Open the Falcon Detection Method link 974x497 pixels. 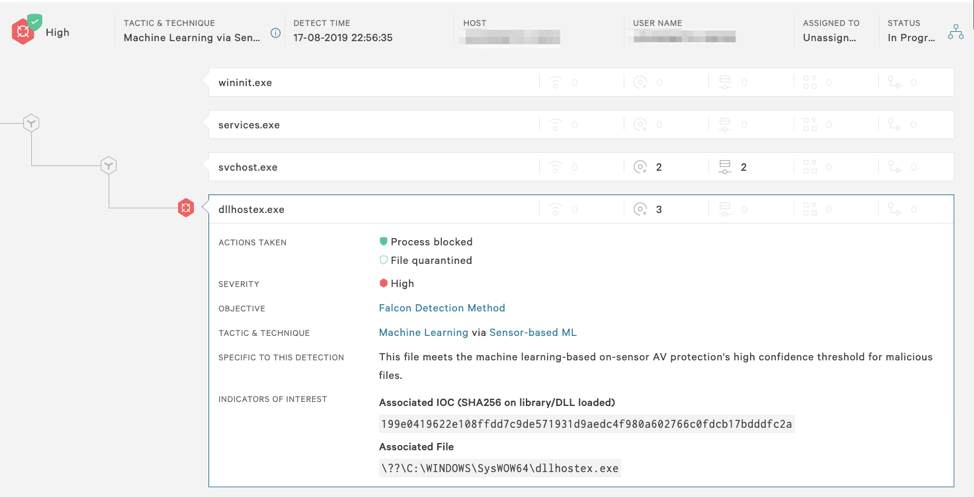click(442, 308)
